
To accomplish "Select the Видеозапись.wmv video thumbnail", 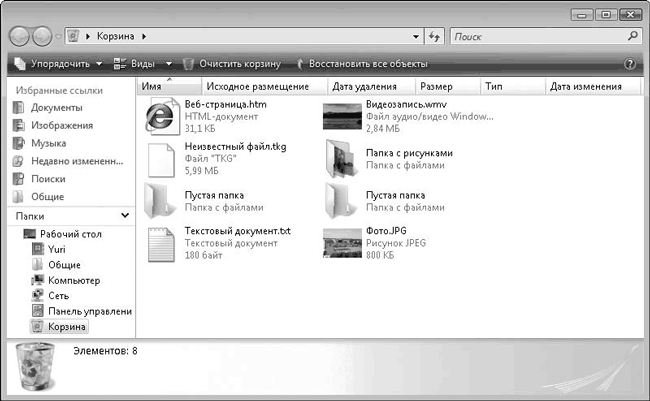I will click(341, 116).
